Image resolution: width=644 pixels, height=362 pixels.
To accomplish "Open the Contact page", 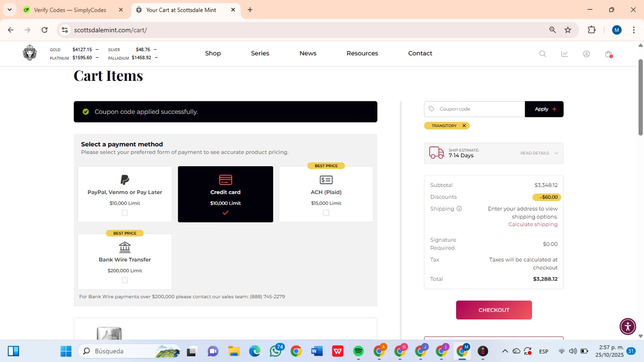I will (x=420, y=53).
